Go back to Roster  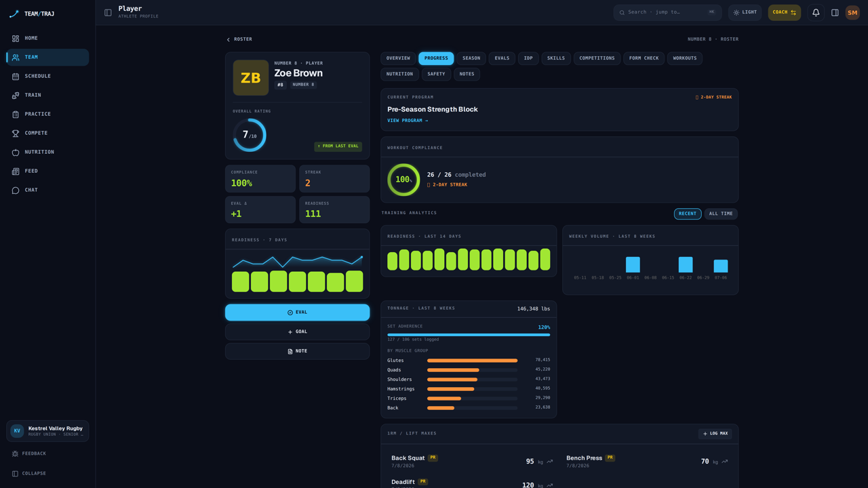click(x=239, y=39)
